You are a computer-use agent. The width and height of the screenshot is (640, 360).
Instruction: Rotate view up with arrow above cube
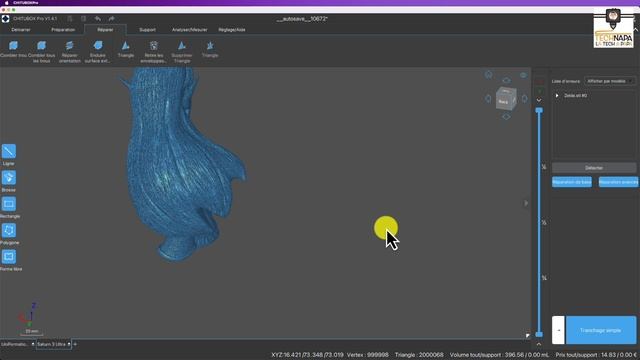(x=506, y=80)
